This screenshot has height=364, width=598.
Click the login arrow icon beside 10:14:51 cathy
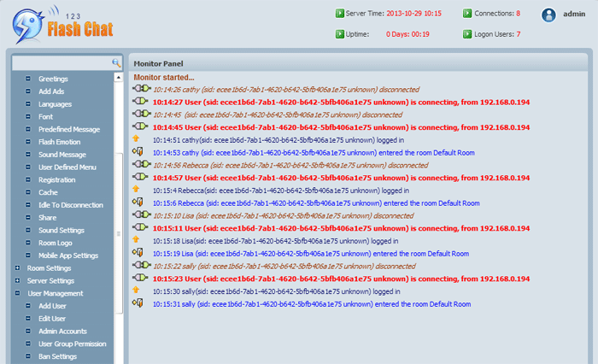(x=136, y=139)
